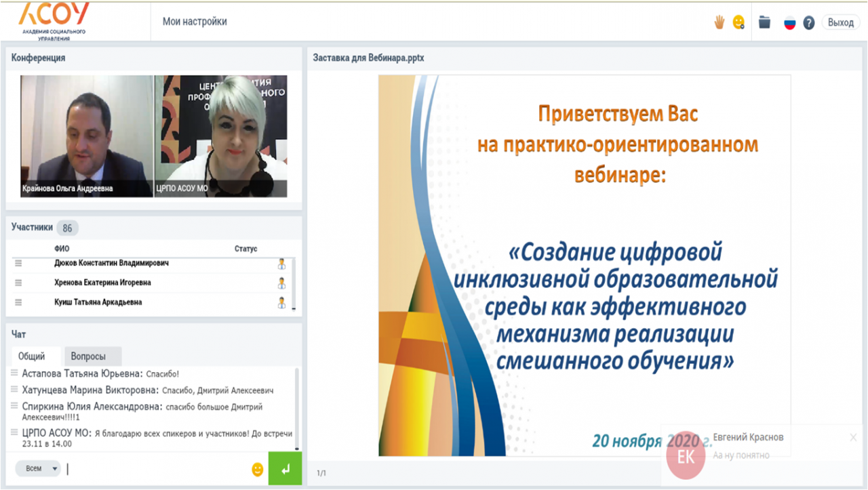Open the emoji status icon in header
This screenshot has height=490, width=868.
click(x=738, y=22)
